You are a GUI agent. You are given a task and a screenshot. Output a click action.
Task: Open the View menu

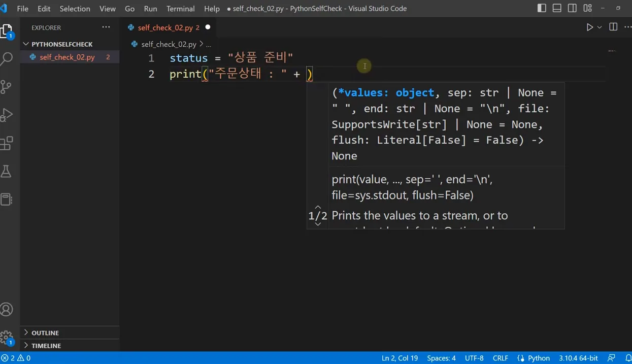point(108,9)
